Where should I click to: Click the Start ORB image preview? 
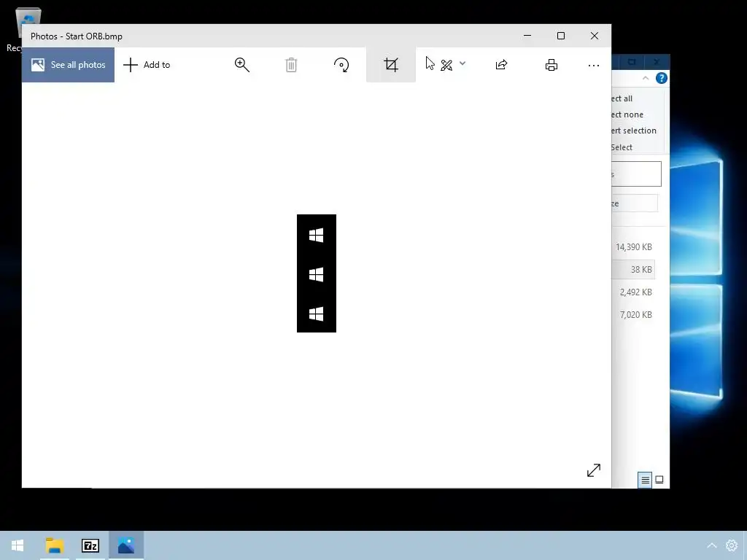[x=317, y=273]
